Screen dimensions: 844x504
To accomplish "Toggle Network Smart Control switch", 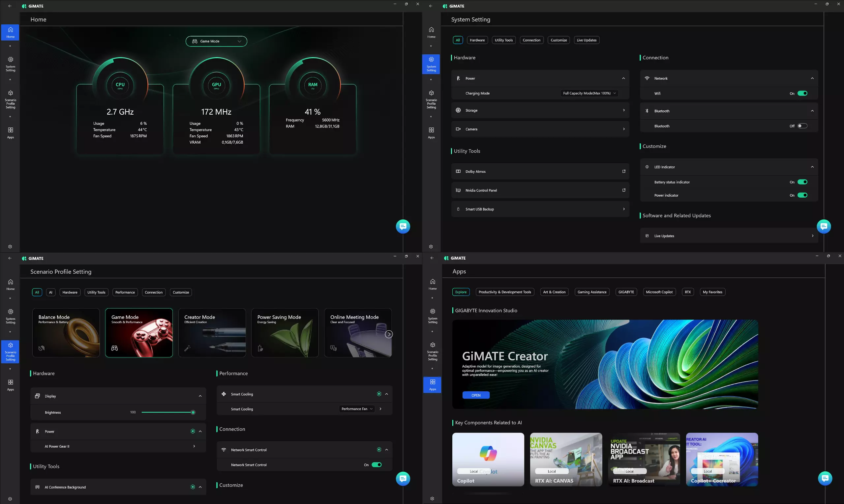I will pos(377,465).
